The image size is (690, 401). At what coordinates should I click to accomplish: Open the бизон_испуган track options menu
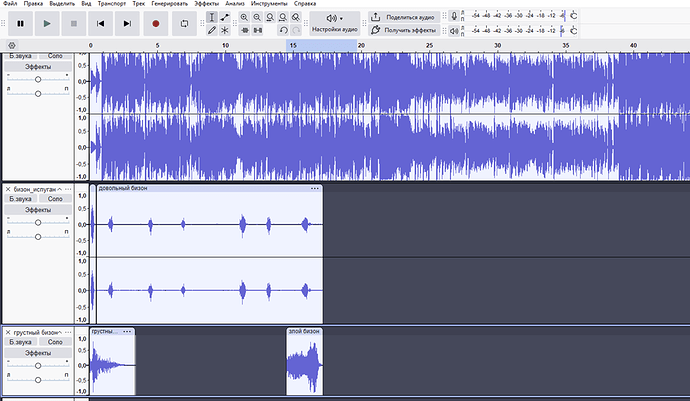(x=68, y=189)
